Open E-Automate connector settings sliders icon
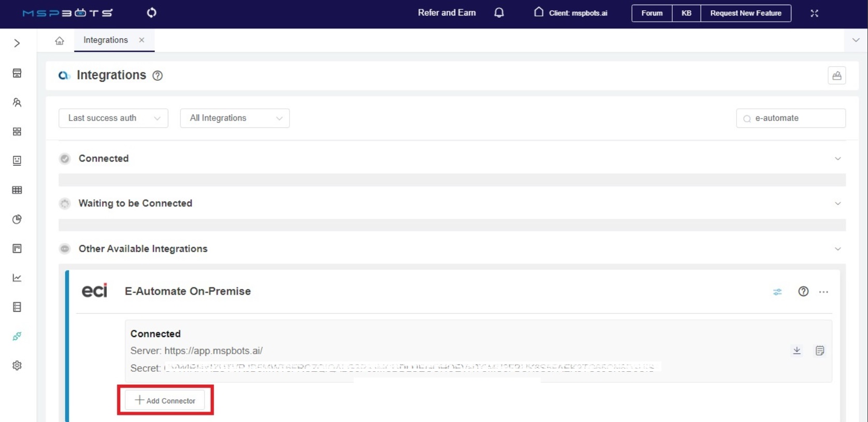This screenshot has width=868, height=422. [x=777, y=292]
